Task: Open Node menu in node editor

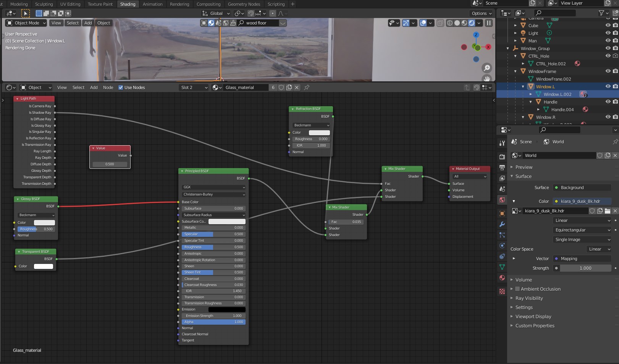Action: point(108,87)
